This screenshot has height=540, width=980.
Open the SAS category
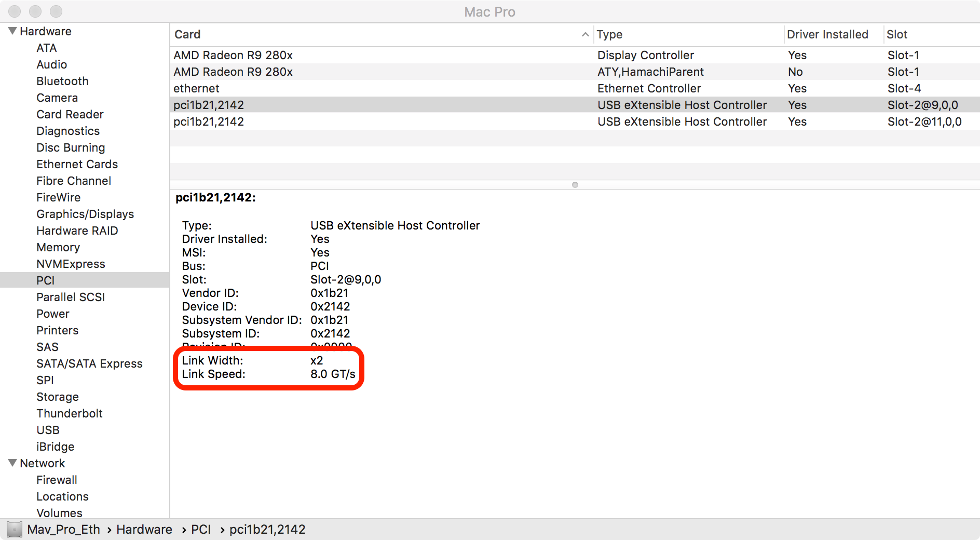tap(47, 347)
